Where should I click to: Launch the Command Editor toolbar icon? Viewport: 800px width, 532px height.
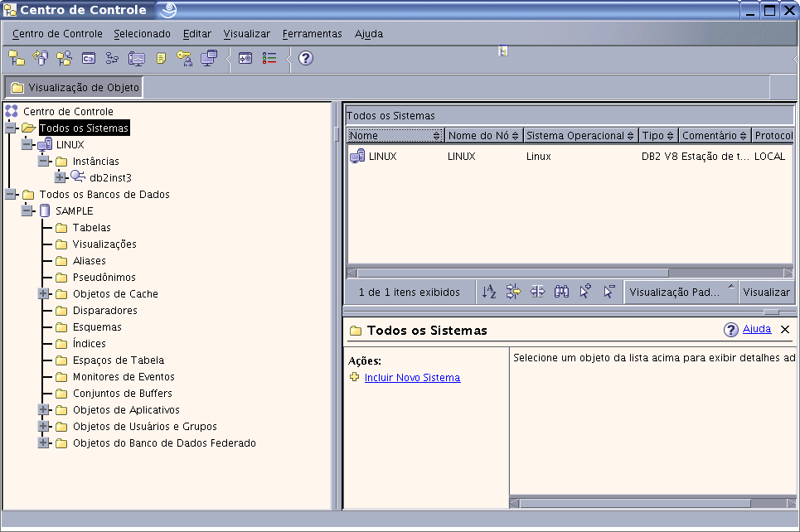point(88,58)
